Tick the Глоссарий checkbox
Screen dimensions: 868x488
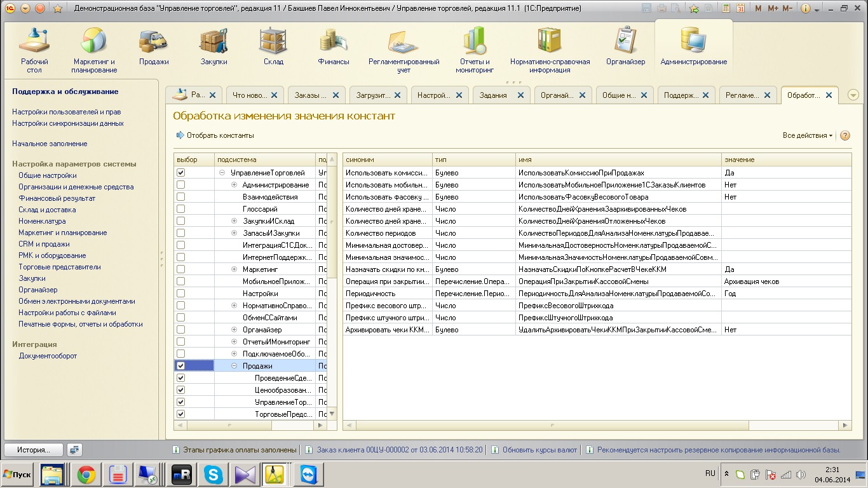tap(181, 209)
